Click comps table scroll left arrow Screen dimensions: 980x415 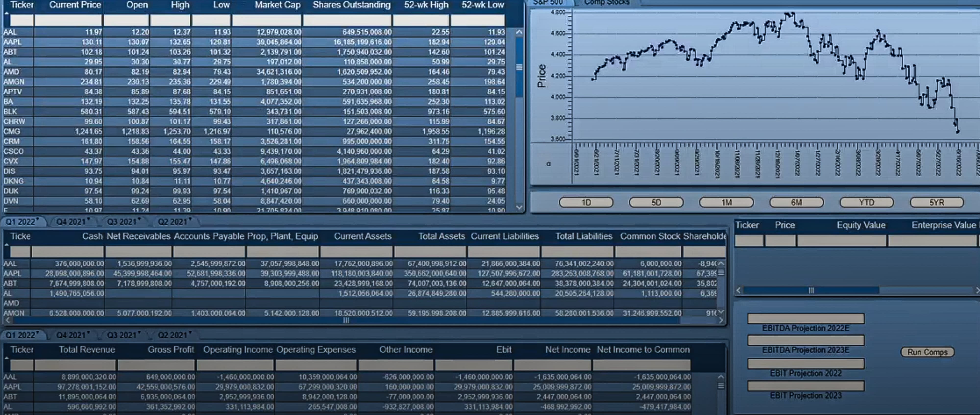click(x=738, y=290)
